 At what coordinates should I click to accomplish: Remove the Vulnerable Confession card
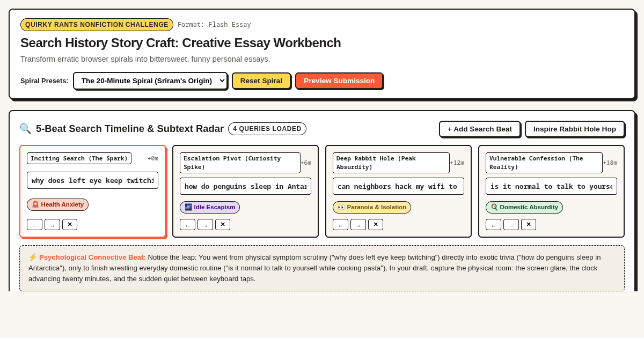point(529,225)
